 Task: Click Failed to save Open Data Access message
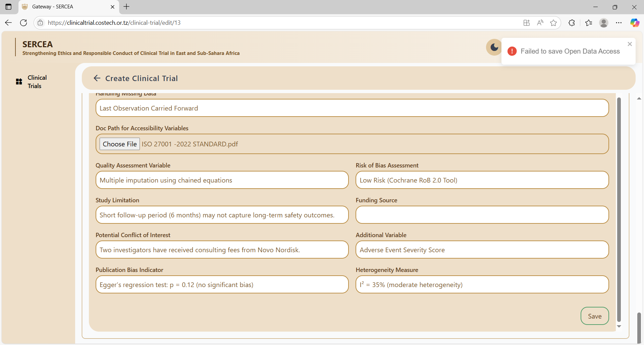(x=570, y=51)
